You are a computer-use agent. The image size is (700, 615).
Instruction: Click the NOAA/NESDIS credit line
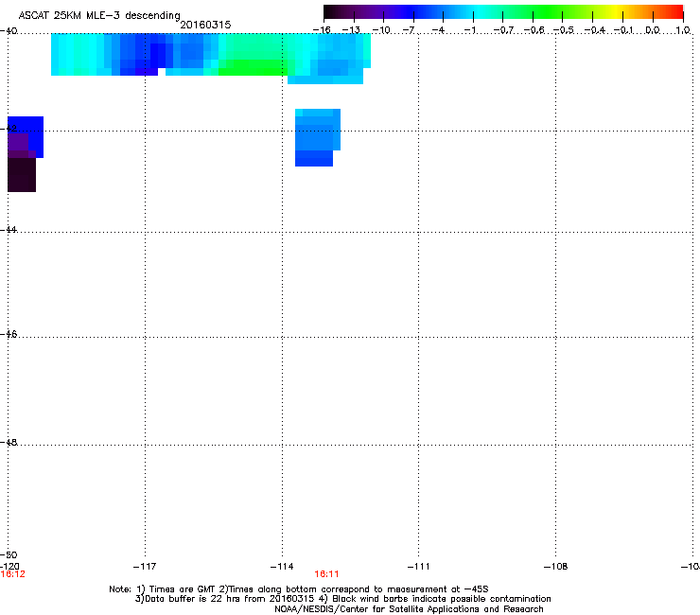(x=409, y=609)
